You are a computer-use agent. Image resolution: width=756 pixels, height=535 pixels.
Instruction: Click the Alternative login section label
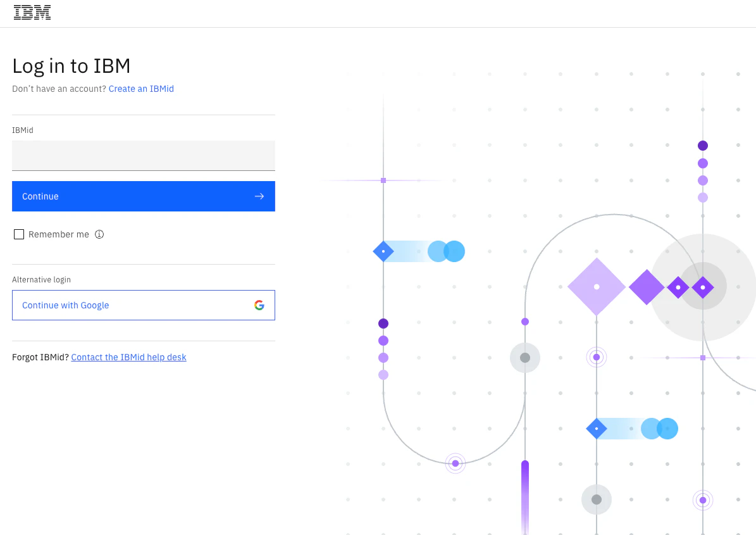[42, 280]
